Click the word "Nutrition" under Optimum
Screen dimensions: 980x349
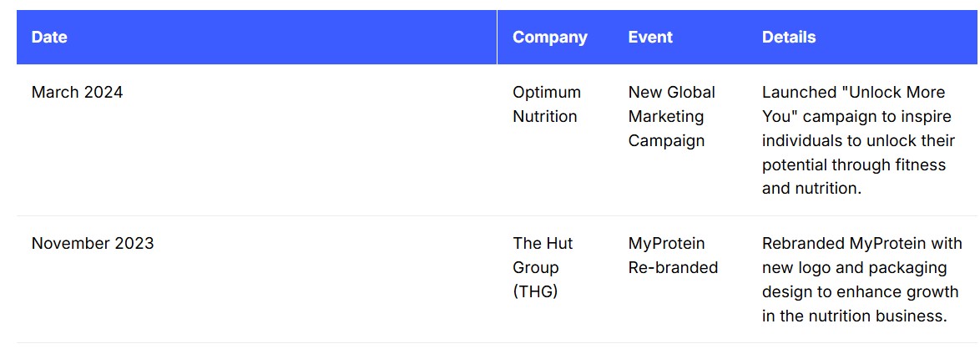pos(544,117)
